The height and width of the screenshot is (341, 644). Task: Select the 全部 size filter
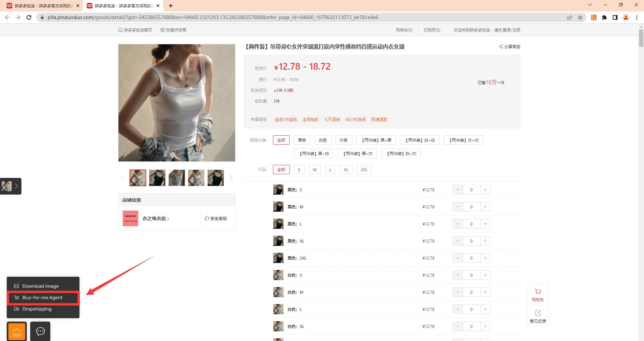281,169
